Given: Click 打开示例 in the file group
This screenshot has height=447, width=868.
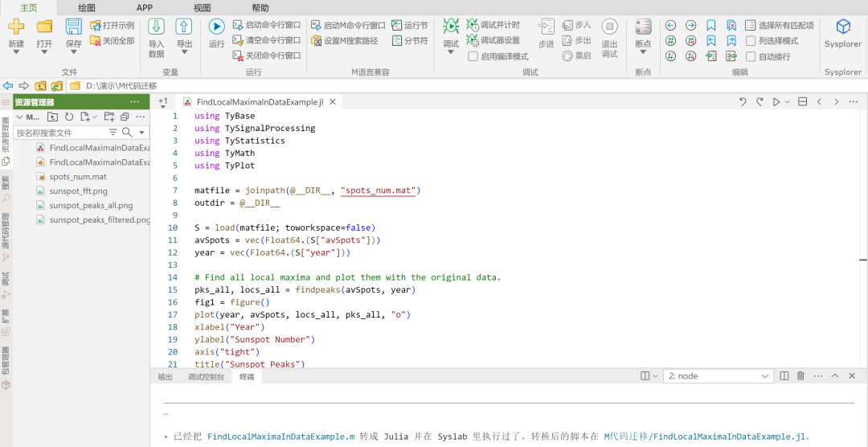Looking at the screenshot, I should pyautogui.click(x=113, y=26).
